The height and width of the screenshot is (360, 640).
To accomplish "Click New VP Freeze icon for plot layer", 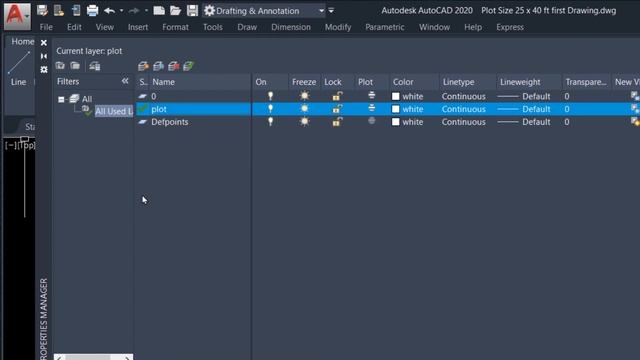I will tap(635, 109).
